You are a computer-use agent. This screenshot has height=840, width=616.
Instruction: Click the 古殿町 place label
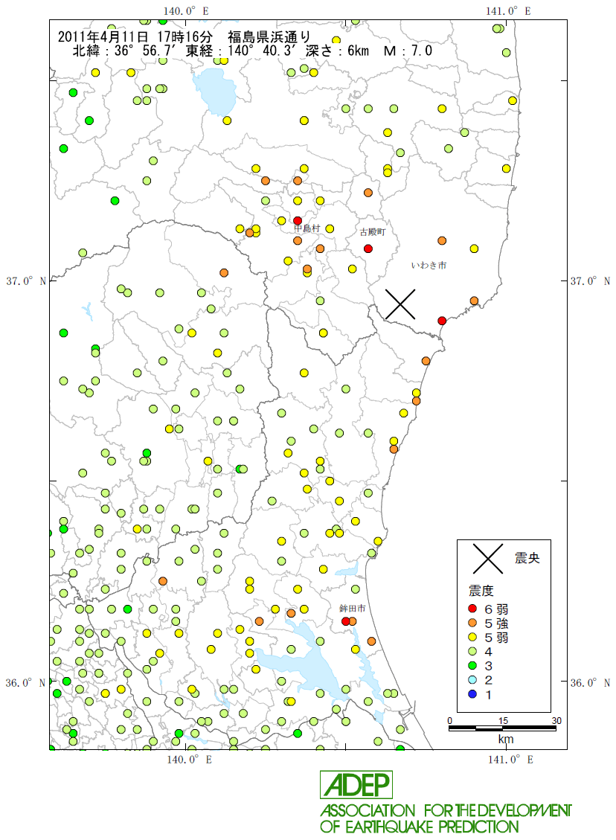(x=372, y=232)
